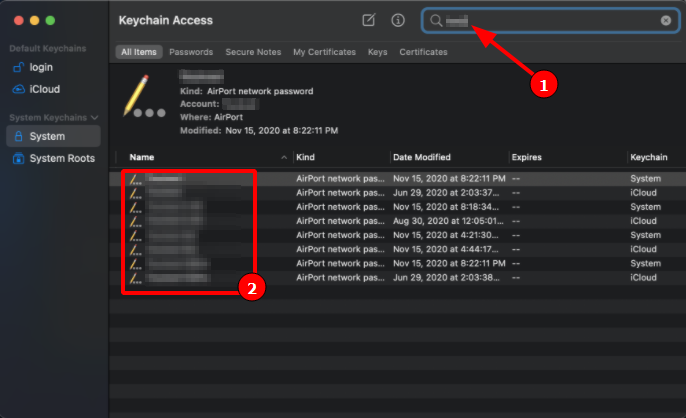
Task: Click the red close window button
Action: (18, 20)
